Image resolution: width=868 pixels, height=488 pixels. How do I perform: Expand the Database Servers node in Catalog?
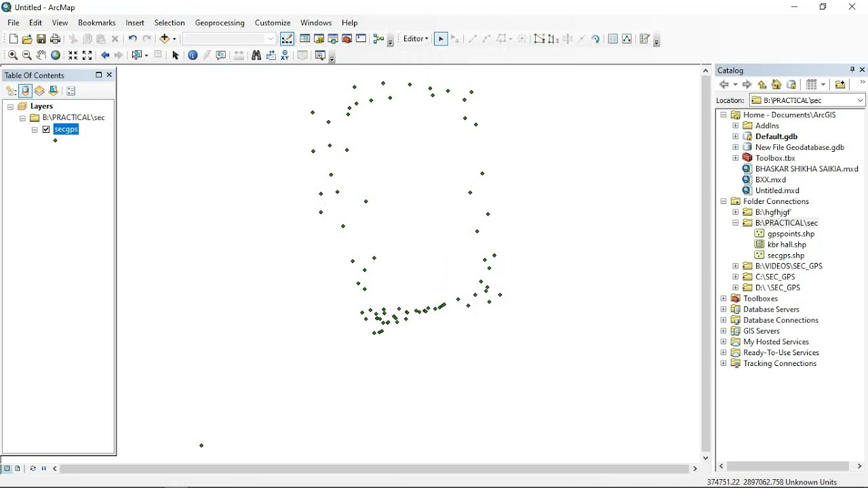(x=724, y=310)
